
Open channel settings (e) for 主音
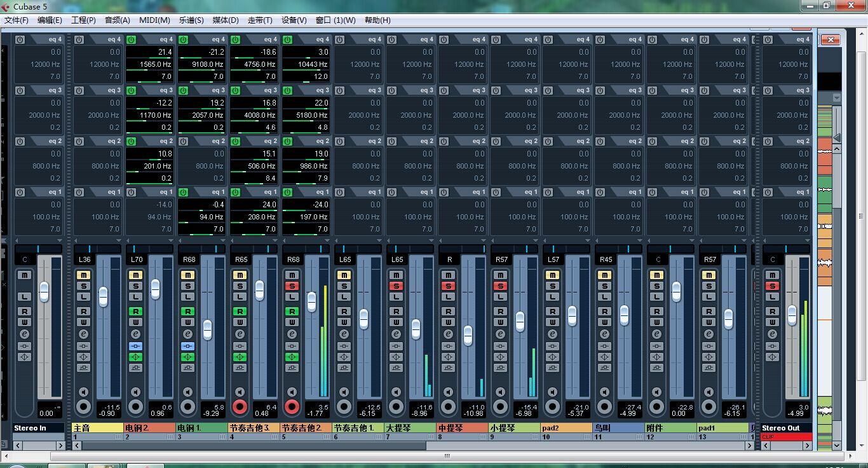83,334
